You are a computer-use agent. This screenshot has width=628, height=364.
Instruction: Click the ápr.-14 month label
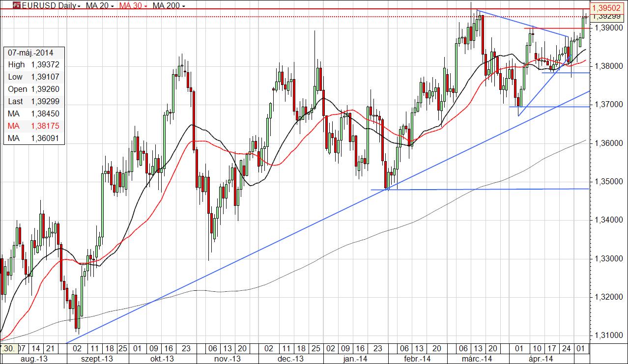click(541, 359)
